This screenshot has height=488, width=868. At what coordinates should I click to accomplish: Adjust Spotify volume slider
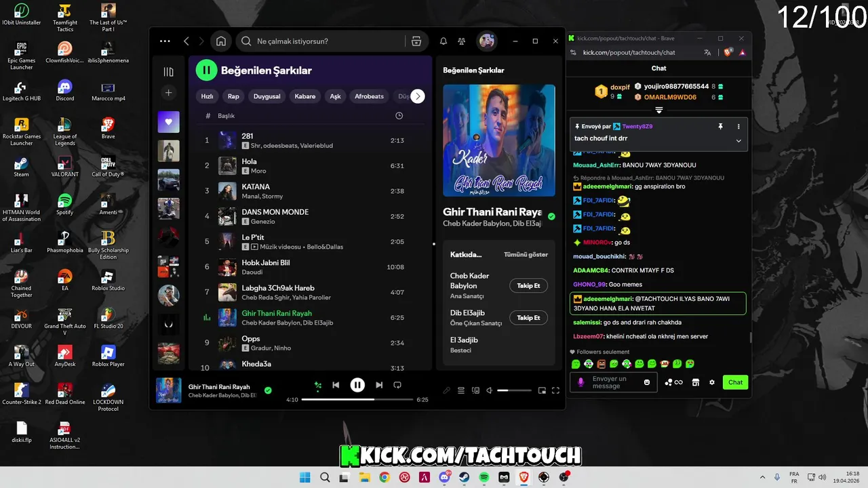click(x=514, y=390)
